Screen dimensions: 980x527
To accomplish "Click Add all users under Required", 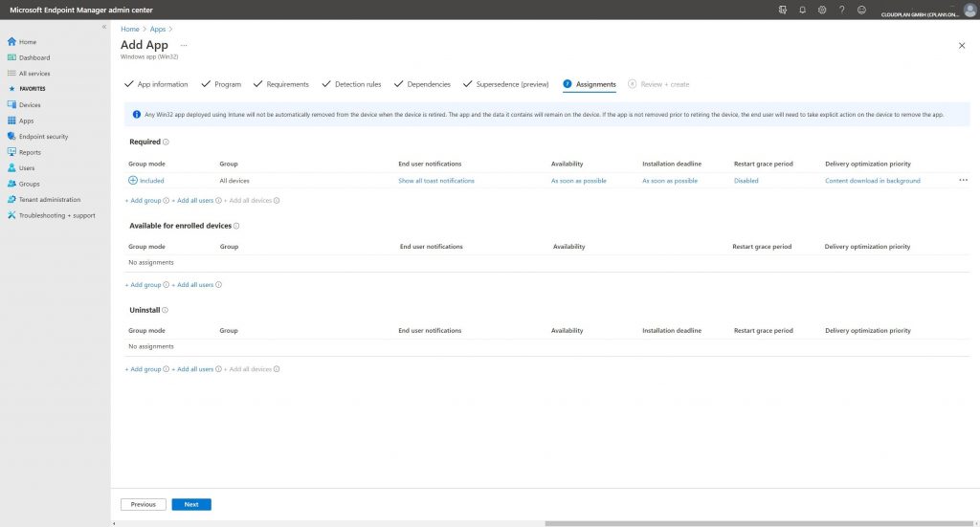I will tap(193, 201).
